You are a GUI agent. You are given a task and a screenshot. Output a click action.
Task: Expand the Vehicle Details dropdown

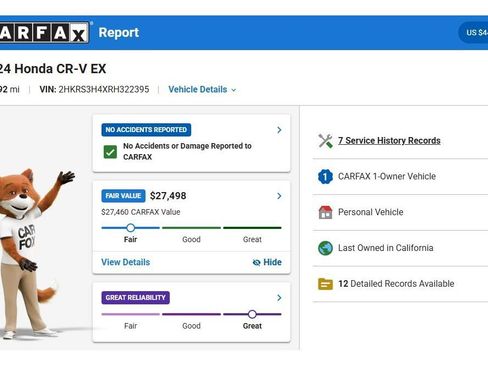(202, 90)
